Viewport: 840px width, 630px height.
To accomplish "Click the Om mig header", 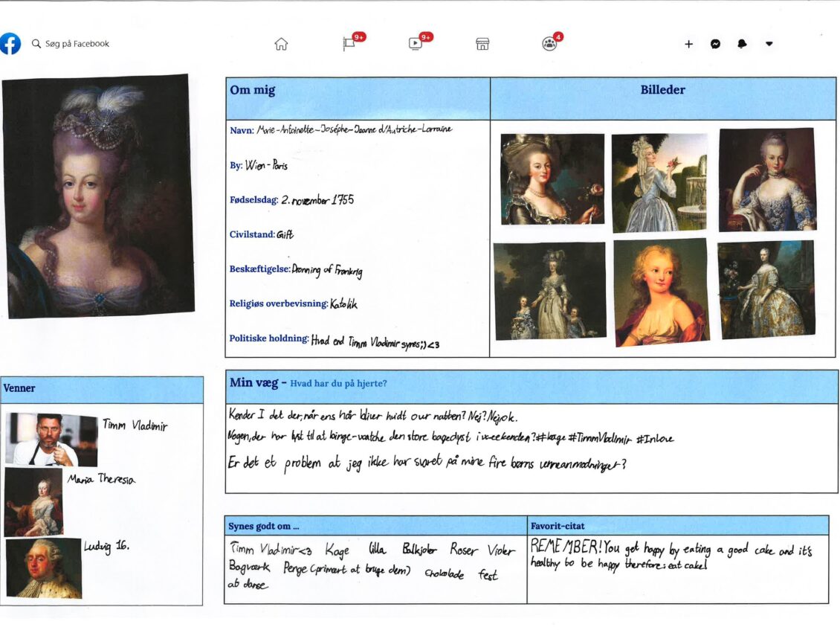I will click(x=252, y=90).
